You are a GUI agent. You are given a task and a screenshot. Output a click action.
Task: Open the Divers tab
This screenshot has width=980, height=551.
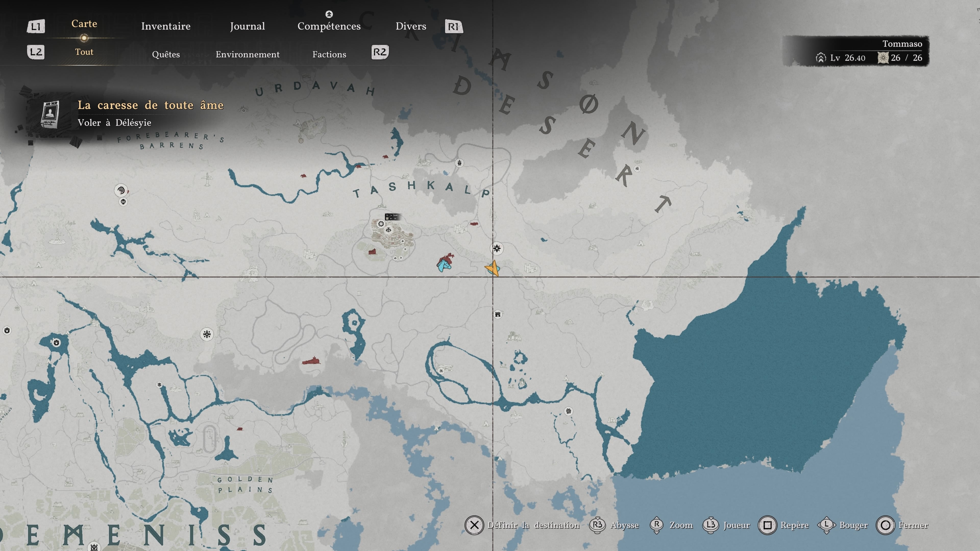[x=411, y=26]
